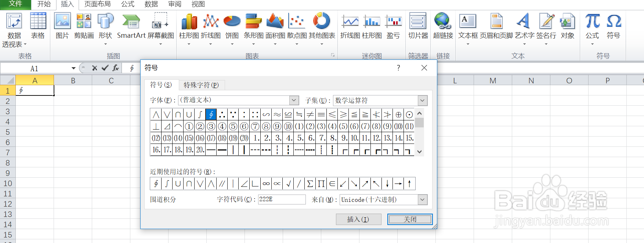Open the 形状 shapes gallery
Screen dimensions: 644x243
[x=105, y=29]
